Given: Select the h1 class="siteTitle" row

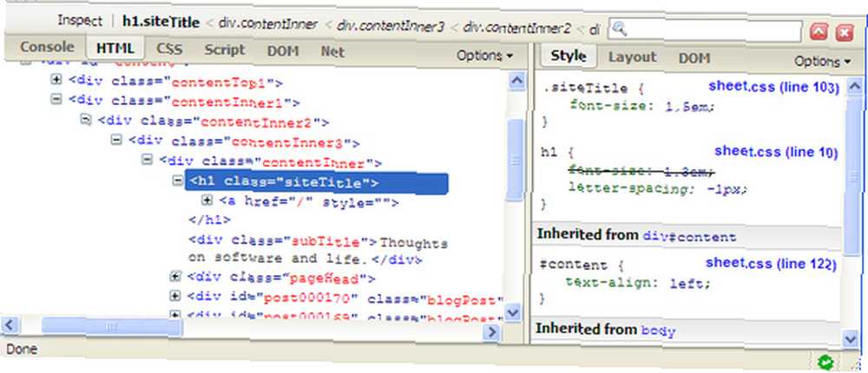Looking at the screenshot, I should coord(316,183).
